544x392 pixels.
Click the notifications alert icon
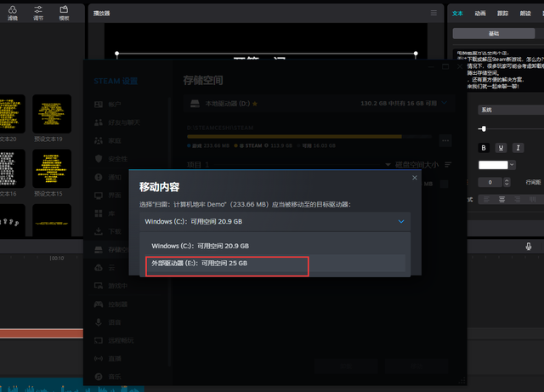pos(99,177)
